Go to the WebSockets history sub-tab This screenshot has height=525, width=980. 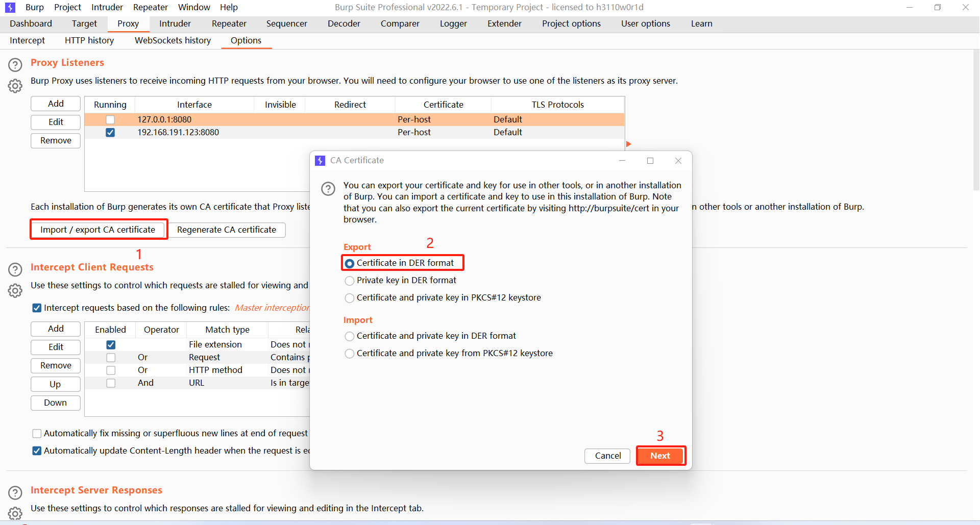(173, 40)
